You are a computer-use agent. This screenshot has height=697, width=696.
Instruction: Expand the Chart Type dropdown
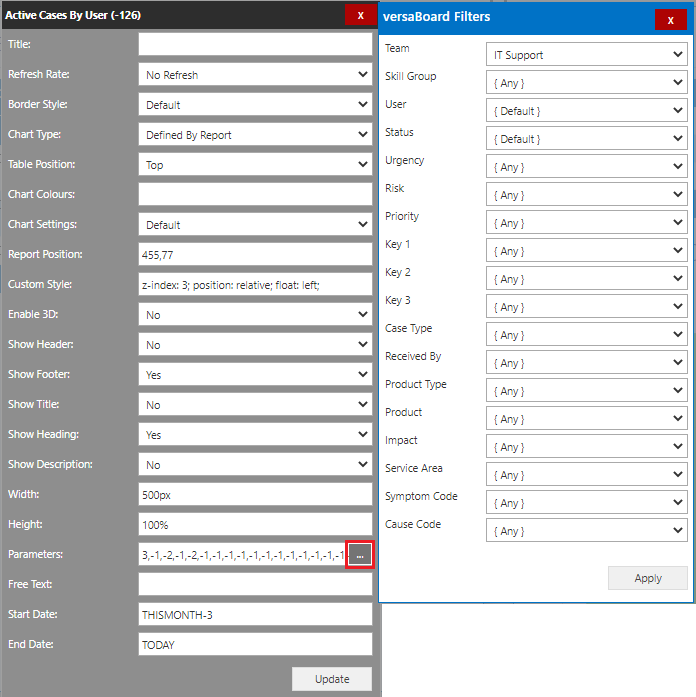[255, 135]
